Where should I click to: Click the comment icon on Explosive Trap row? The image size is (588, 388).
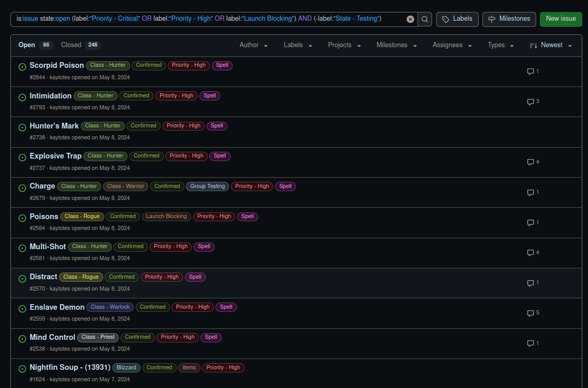click(x=530, y=162)
